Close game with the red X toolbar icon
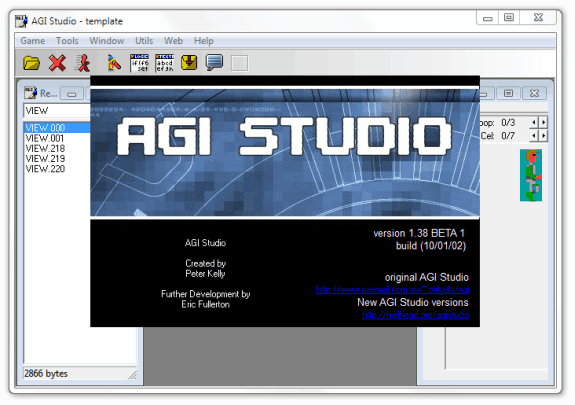The width and height of the screenshot is (575, 405). tap(57, 63)
